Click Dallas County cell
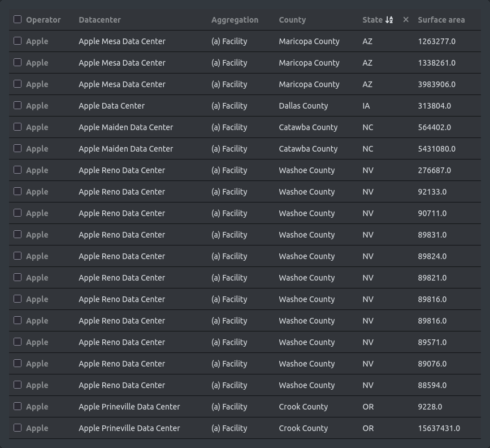This screenshot has width=490, height=448. pyautogui.click(x=303, y=106)
